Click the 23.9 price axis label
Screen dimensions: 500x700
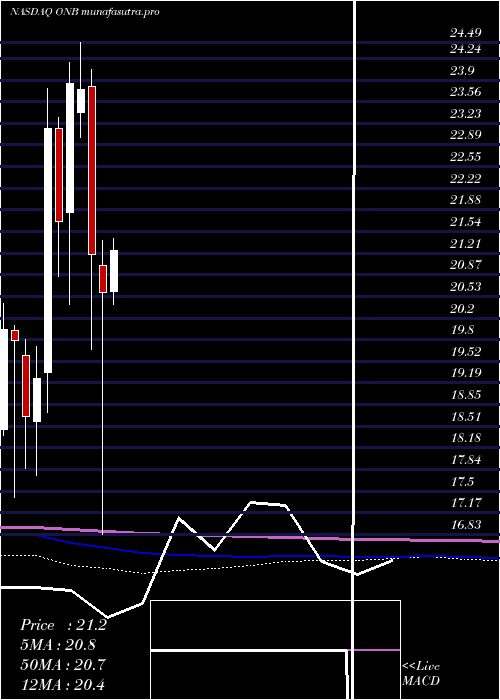point(462,71)
